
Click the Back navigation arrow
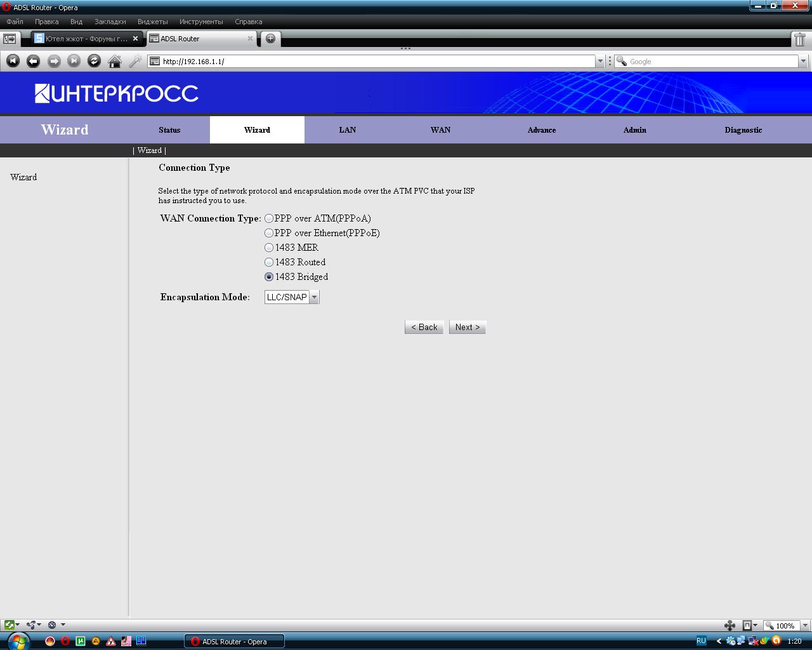coord(33,61)
